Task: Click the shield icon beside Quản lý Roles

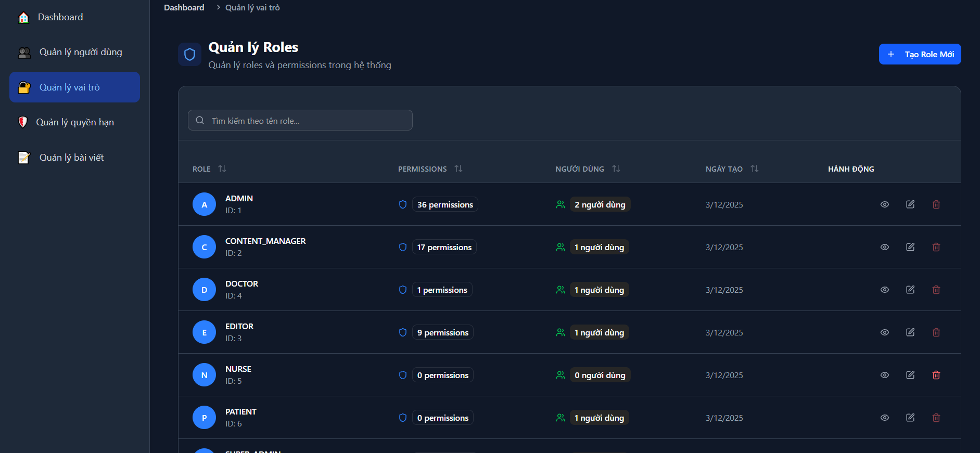Action: (x=189, y=55)
